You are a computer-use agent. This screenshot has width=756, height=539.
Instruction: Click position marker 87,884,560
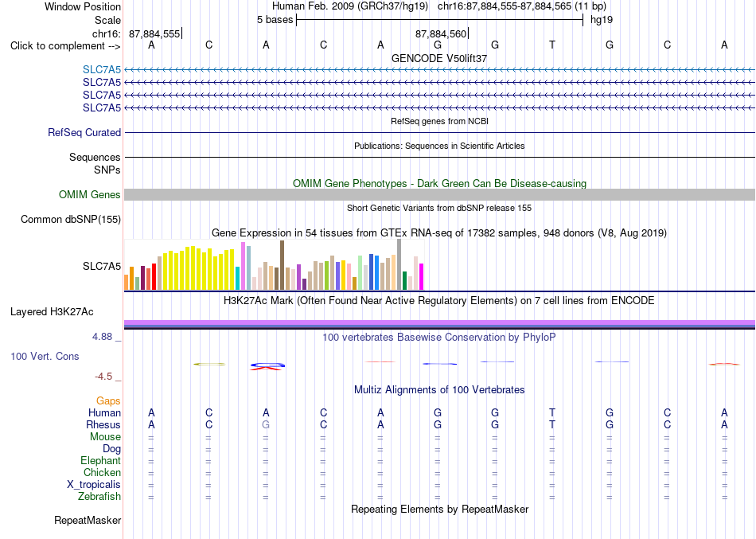click(441, 33)
